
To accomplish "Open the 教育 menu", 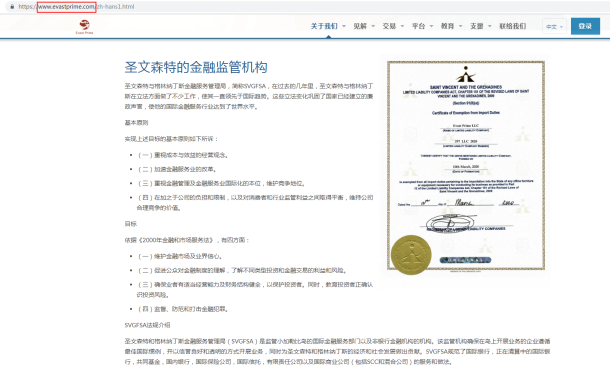I will pos(447,26).
